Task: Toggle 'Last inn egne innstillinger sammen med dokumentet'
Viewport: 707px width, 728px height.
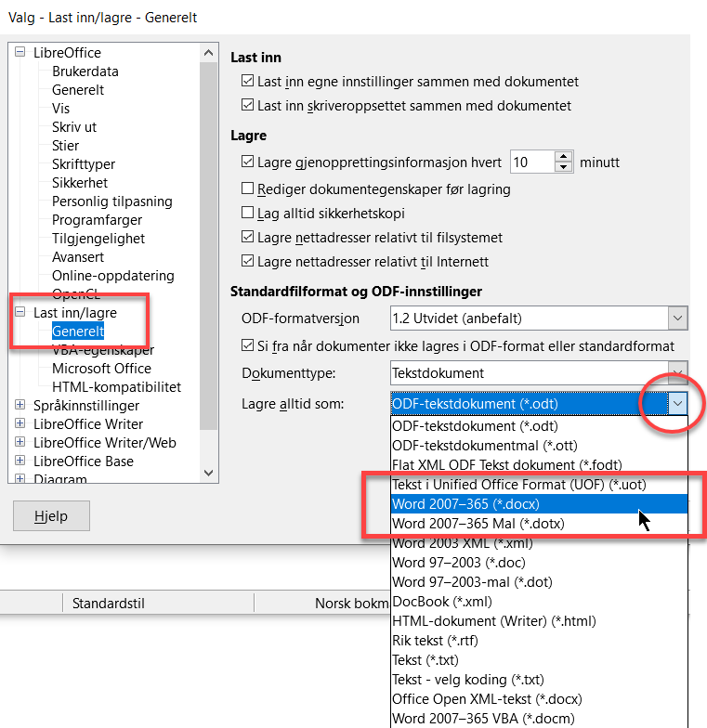Action: pyautogui.click(x=247, y=82)
